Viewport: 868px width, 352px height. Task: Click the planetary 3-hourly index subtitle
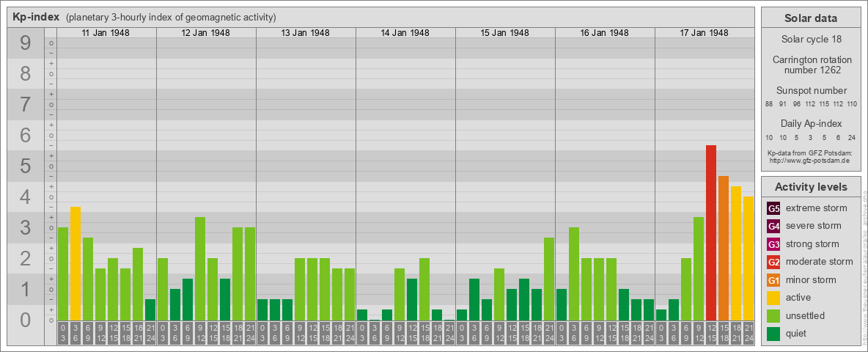pos(171,17)
